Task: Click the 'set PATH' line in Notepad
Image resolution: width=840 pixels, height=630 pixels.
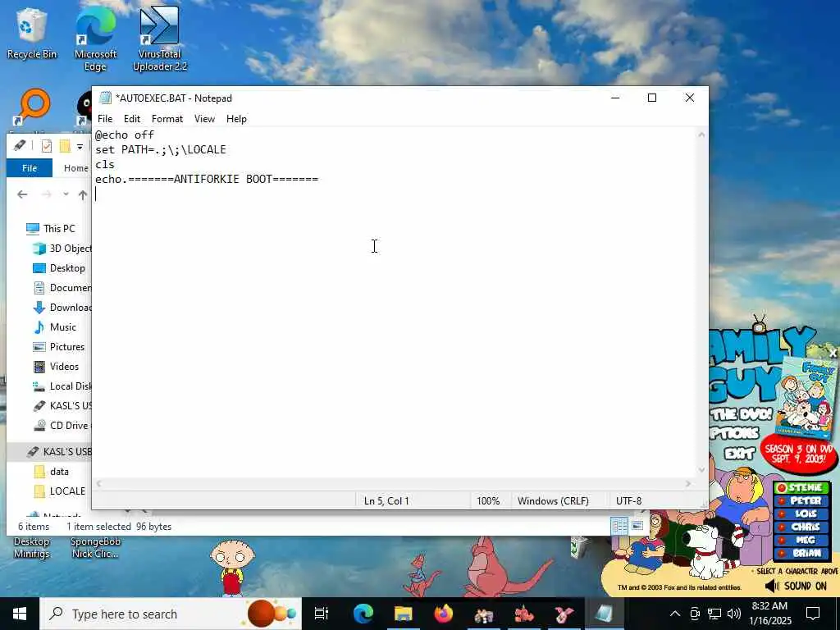Action: (x=161, y=149)
